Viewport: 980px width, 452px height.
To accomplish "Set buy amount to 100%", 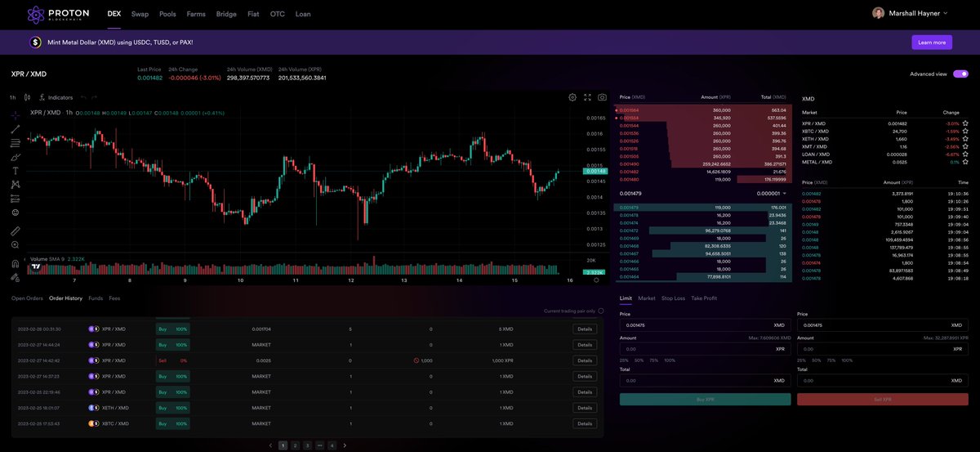I will point(670,360).
